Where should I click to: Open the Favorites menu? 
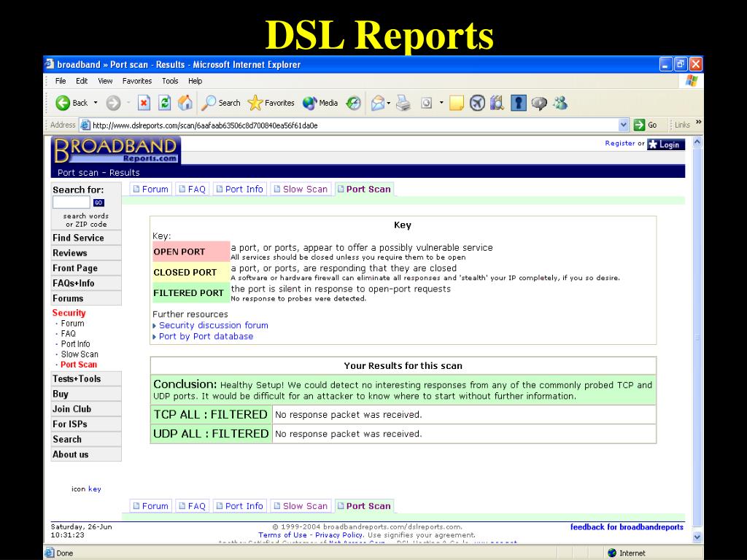click(x=137, y=81)
